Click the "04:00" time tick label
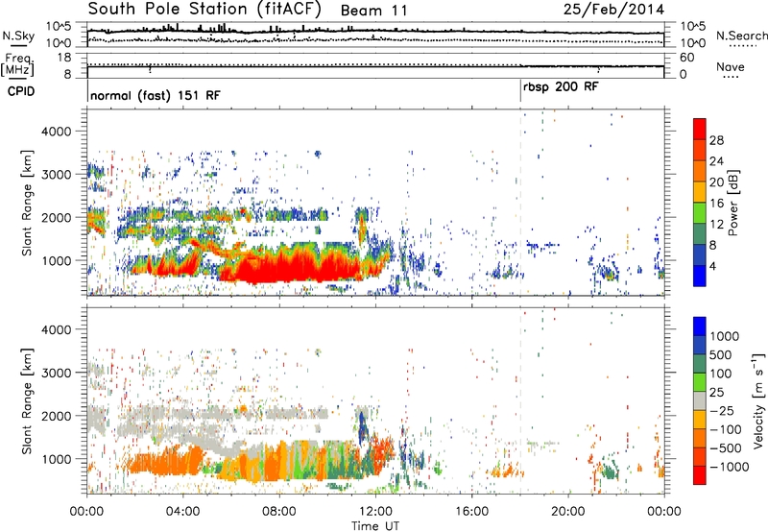The height and width of the screenshot is (532, 768). click(183, 512)
